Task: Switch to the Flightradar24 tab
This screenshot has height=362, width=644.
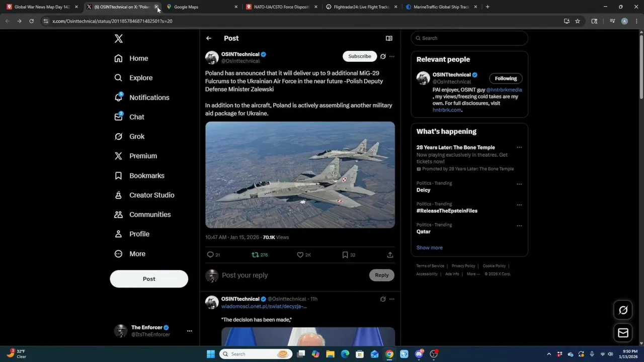Action: click(x=361, y=7)
